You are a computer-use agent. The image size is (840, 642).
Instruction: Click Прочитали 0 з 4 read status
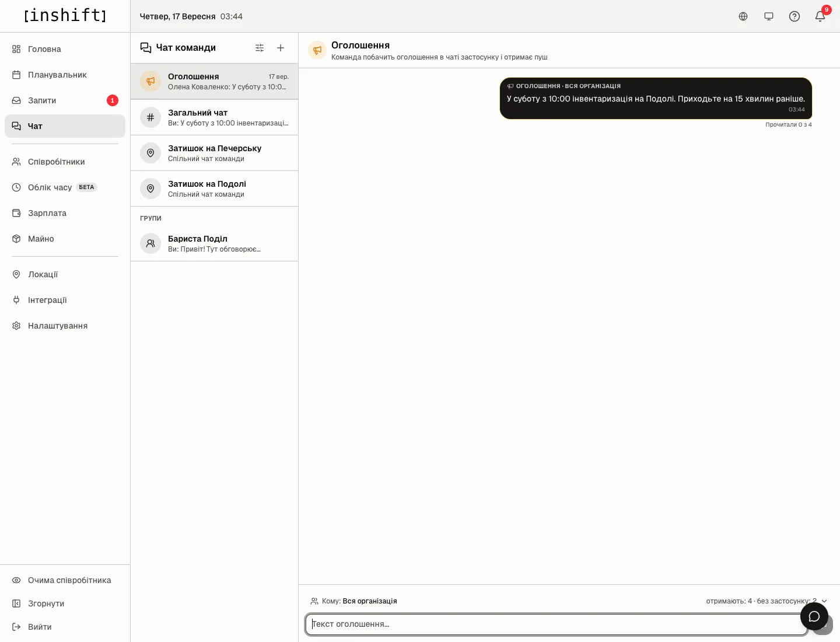[x=788, y=125]
